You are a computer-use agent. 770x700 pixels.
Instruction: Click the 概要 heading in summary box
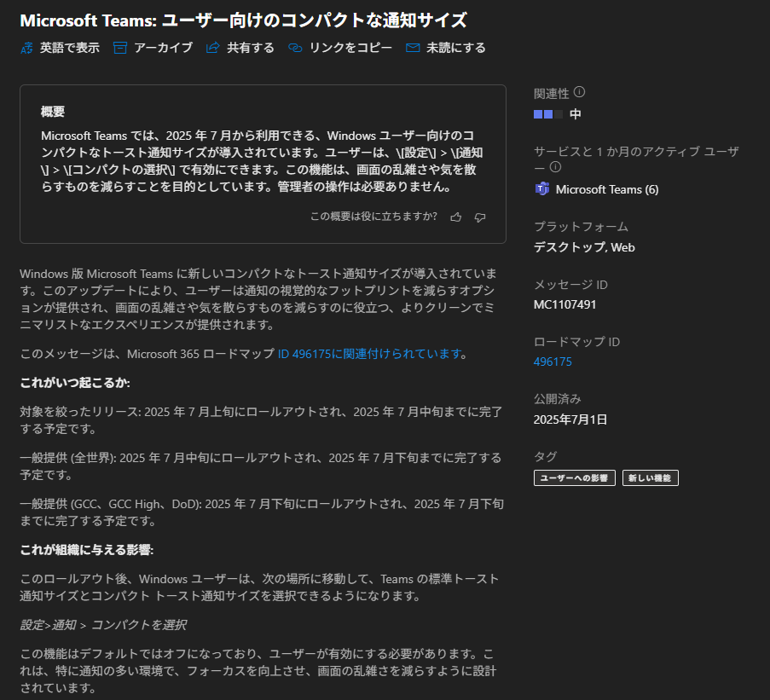point(53,112)
